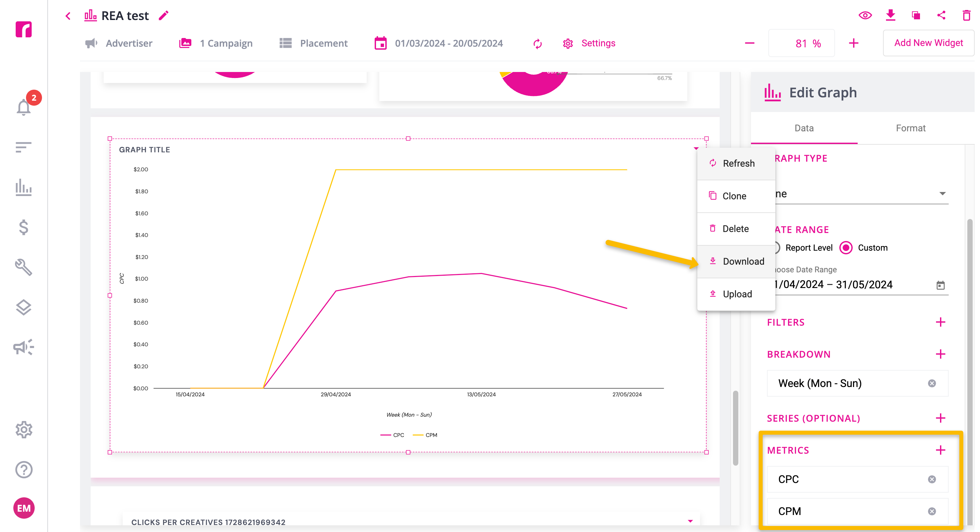Decrease zoom with the minus icon
The image size is (980, 532).
(x=749, y=43)
